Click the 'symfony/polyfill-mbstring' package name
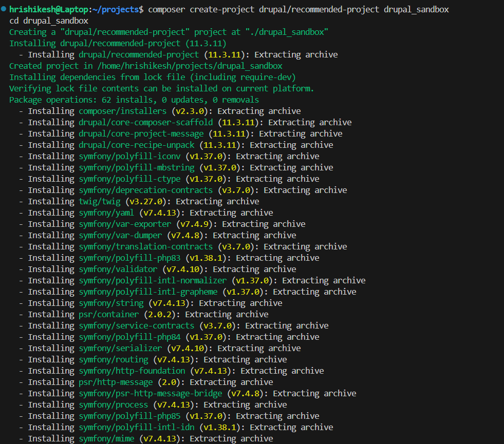 tap(137, 167)
